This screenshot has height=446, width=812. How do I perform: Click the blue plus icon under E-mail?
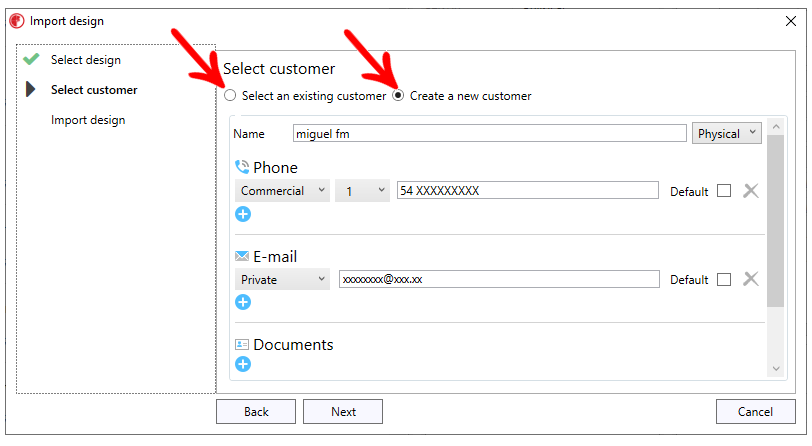click(x=243, y=302)
